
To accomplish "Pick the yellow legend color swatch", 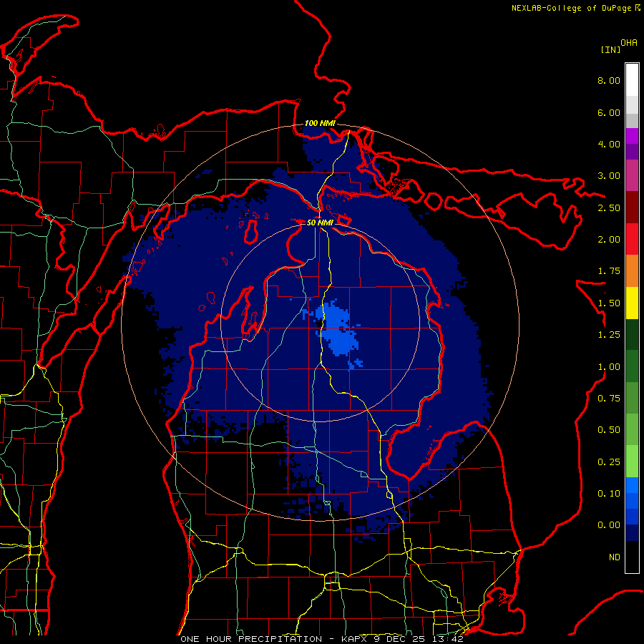I will [x=632, y=303].
